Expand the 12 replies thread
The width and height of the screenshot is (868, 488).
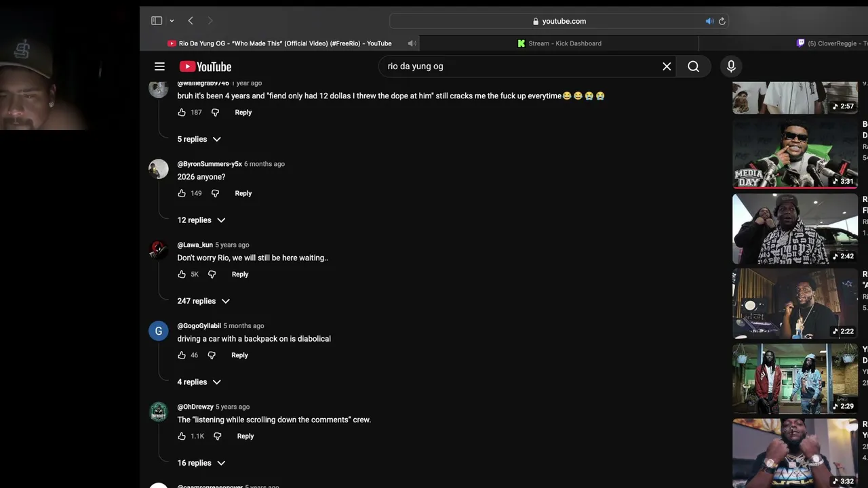tap(201, 220)
